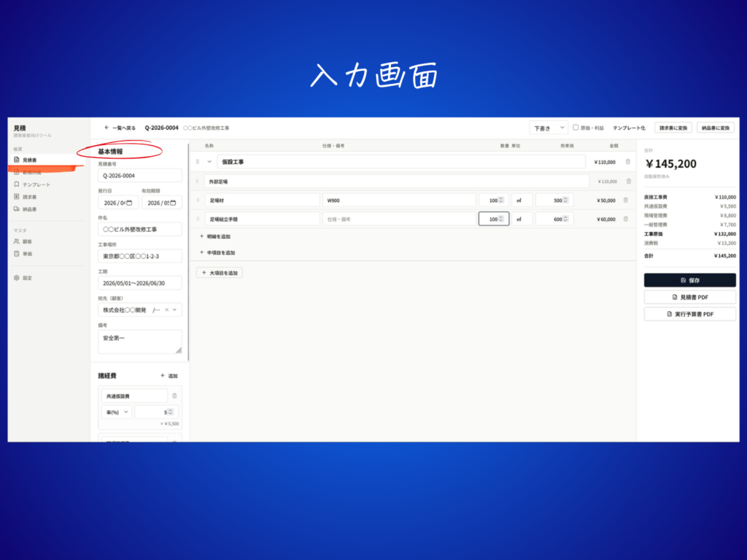
Task: Select 見積書 in the sidebar
Action: [x=29, y=160]
